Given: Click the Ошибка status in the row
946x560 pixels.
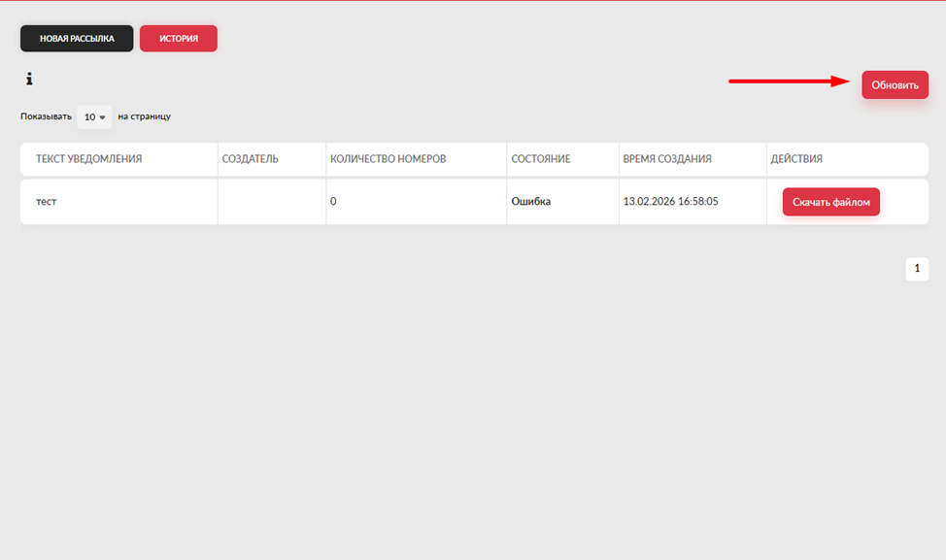Looking at the screenshot, I should (531, 202).
